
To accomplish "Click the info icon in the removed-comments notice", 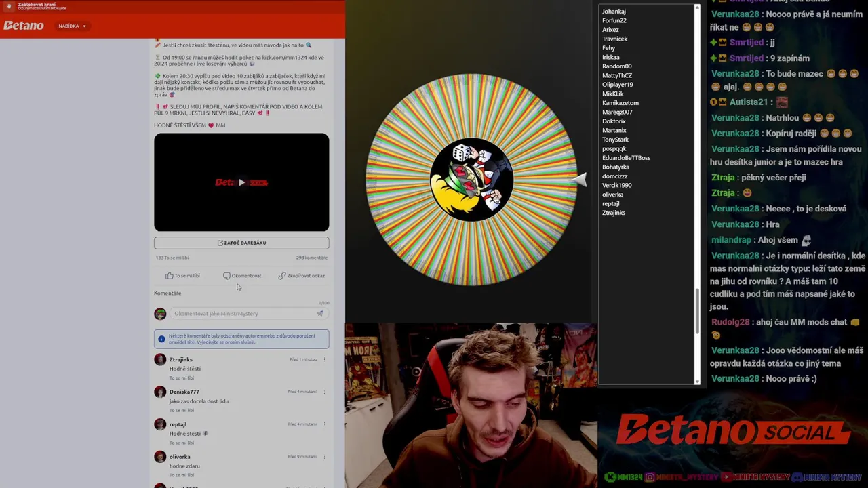I will 161,339.
